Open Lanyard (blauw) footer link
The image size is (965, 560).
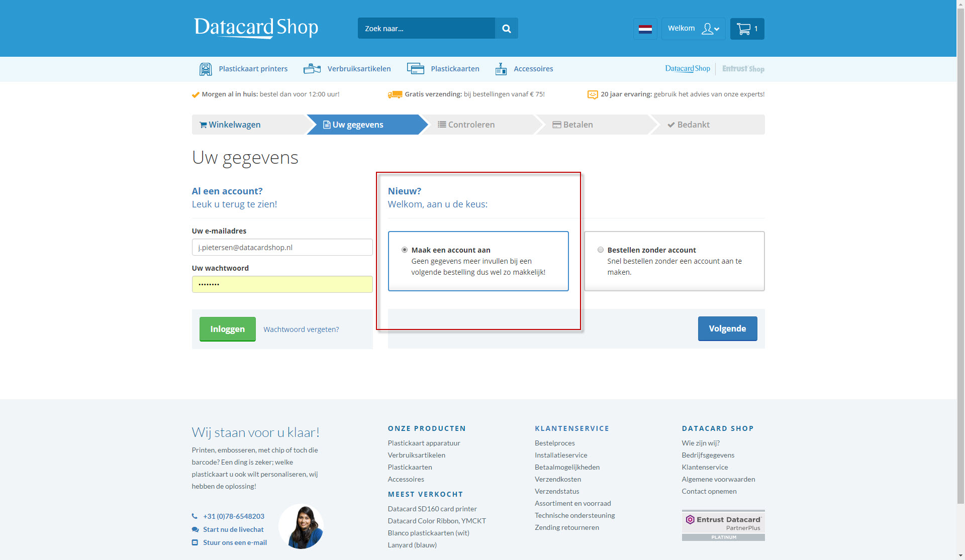coord(412,545)
